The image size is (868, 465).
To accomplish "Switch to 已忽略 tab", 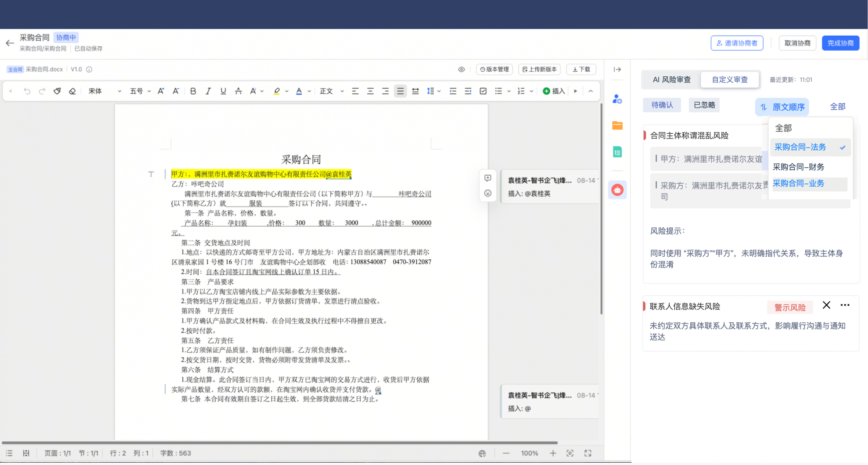I will [x=704, y=105].
